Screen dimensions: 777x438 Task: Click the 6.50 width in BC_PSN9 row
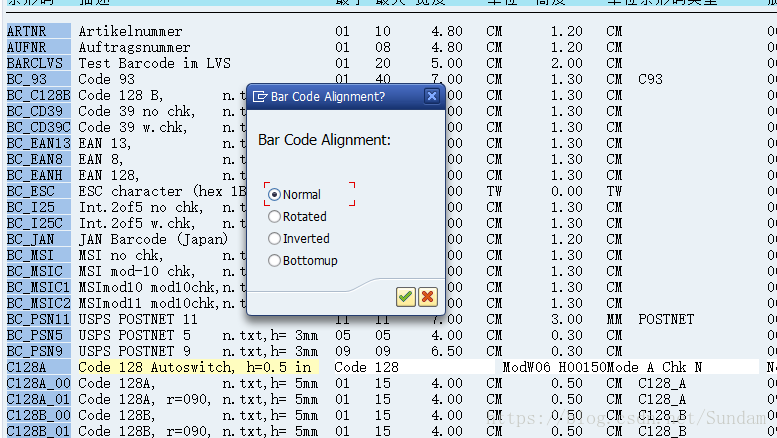[446, 351]
